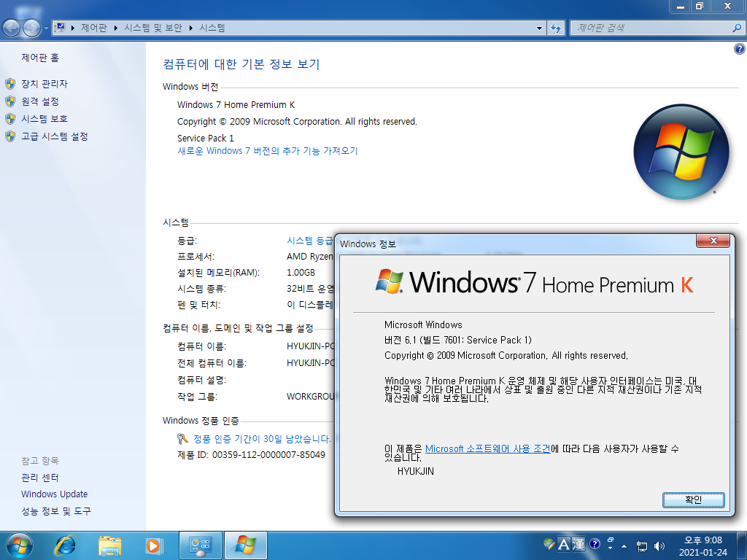Click Show desktop strip at taskbar end
The image size is (747, 560).
pyautogui.click(x=742, y=545)
